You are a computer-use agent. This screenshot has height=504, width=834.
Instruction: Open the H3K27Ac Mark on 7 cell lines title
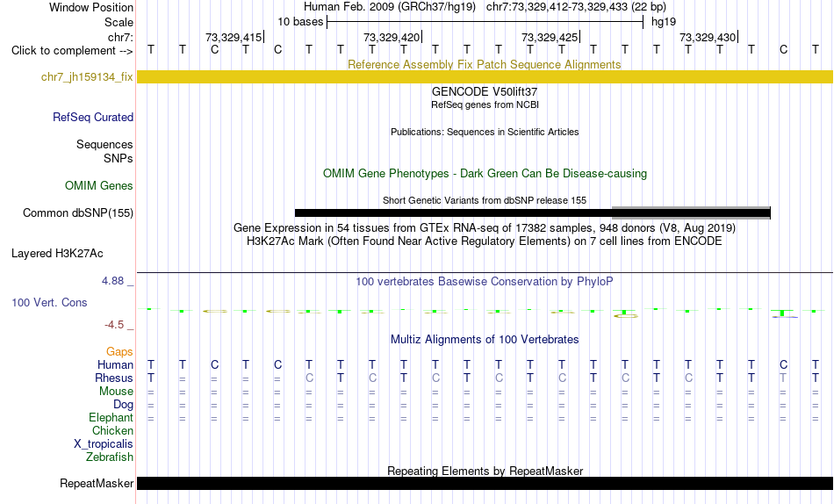pos(485,241)
